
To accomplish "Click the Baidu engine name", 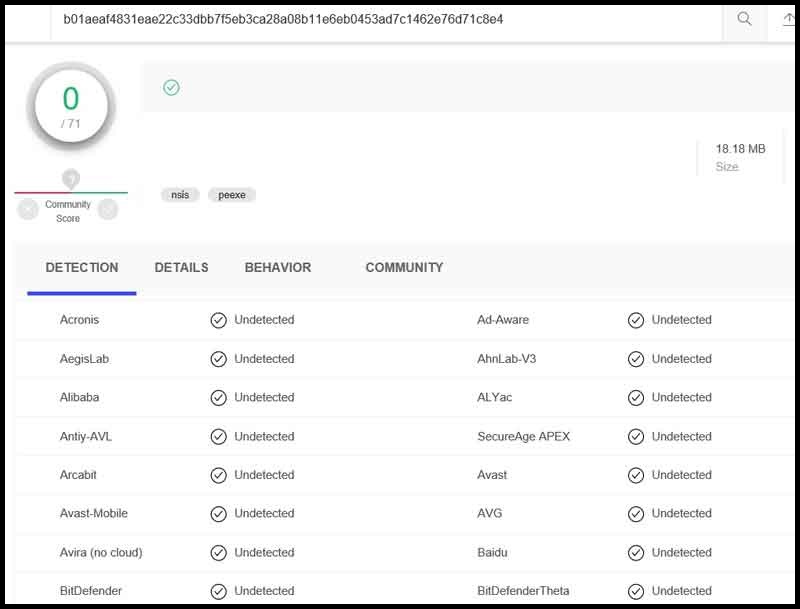I will [492, 552].
